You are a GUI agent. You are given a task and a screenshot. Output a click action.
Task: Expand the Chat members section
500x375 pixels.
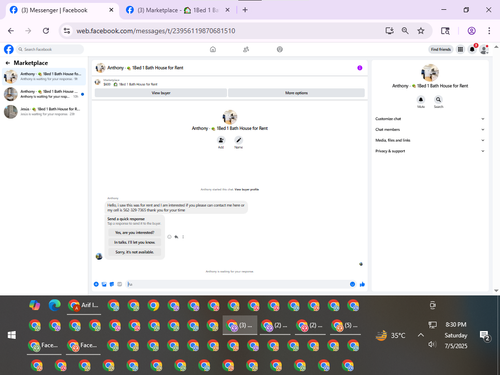point(430,129)
